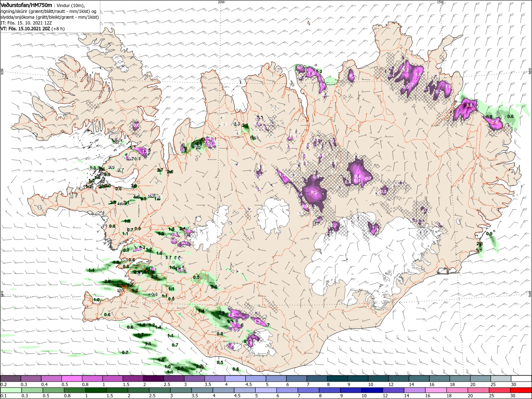
Task: Click the 2.7 value near the northwest bay
Action: (160, 170)
